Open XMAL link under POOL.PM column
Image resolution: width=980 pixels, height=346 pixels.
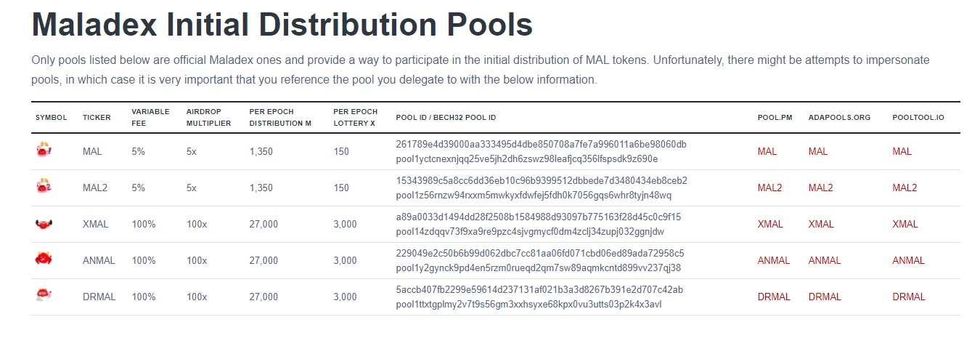click(x=770, y=224)
